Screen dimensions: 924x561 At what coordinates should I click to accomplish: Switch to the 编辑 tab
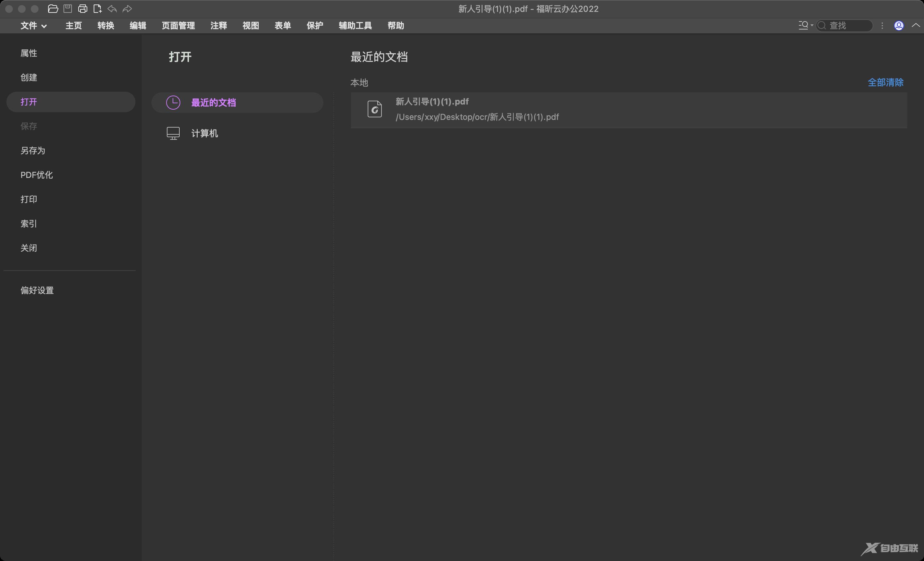point(138,25)
